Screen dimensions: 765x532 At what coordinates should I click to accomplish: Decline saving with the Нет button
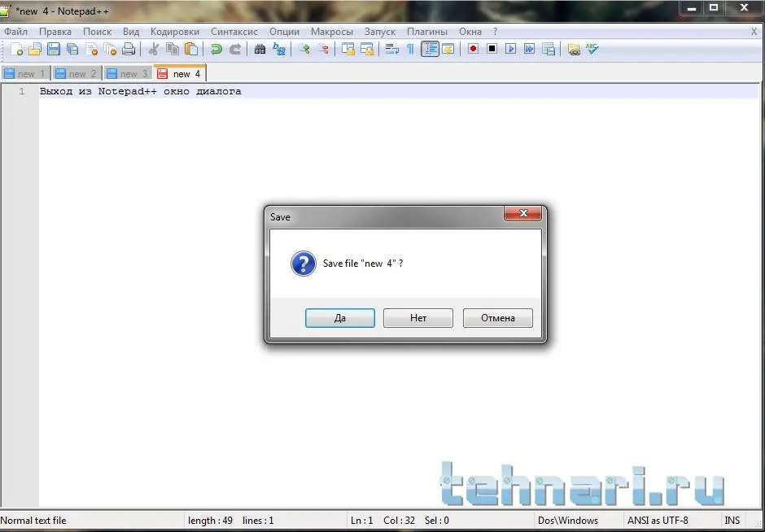click(418, 318)
